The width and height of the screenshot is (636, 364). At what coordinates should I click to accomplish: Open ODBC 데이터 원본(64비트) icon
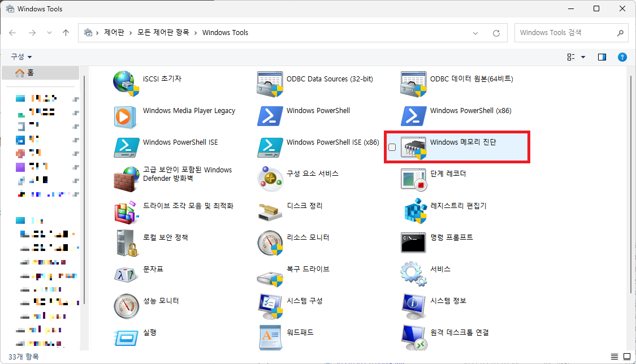coord(413,84)
